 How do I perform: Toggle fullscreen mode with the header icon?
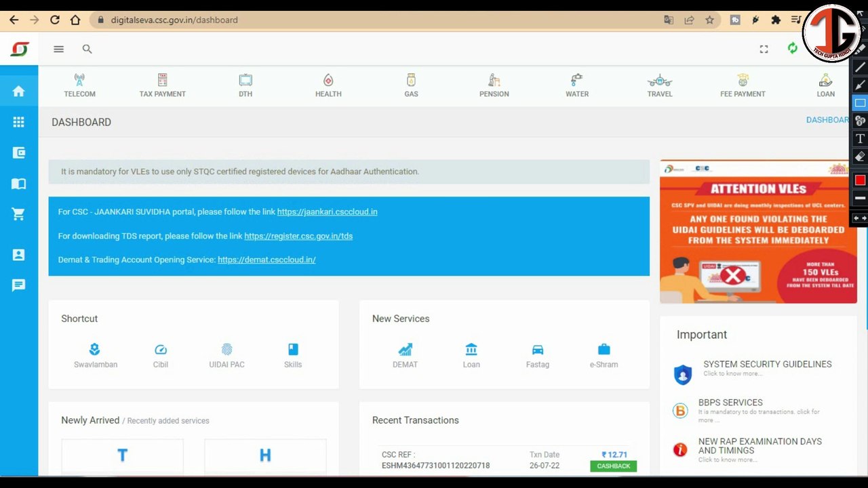click(x=764, y=49)
